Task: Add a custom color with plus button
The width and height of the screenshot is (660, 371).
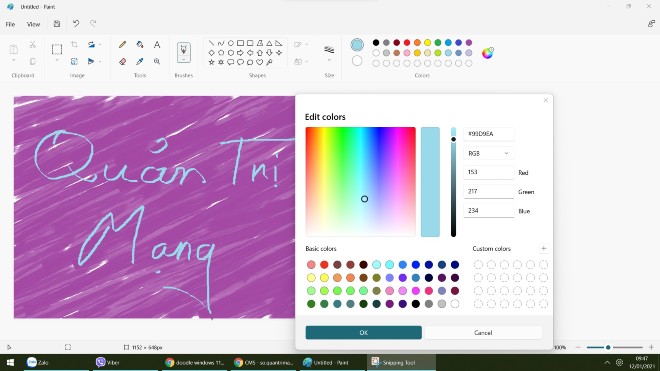Action: click(543, 248)
